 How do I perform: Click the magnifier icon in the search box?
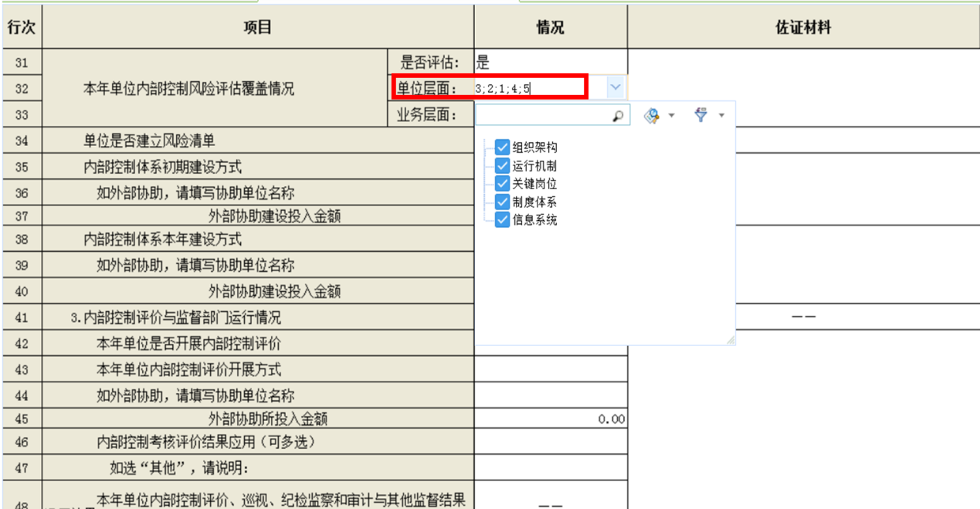pyautogui.click(x=618, y=117)
